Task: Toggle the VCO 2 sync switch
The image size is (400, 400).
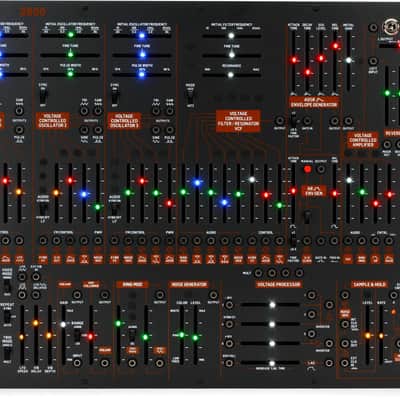Action: pyautogui.click(x=43, y=96)
